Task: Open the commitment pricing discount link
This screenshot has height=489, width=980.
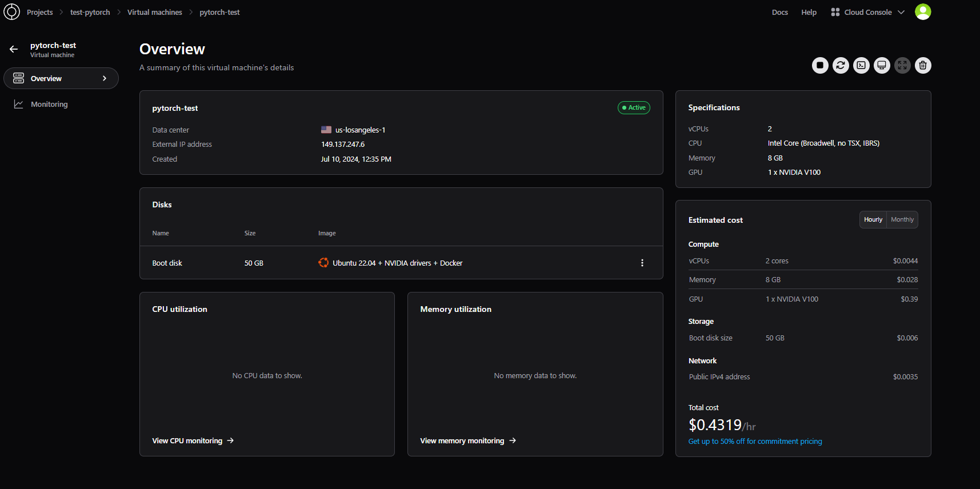Action: pos(755,441)
